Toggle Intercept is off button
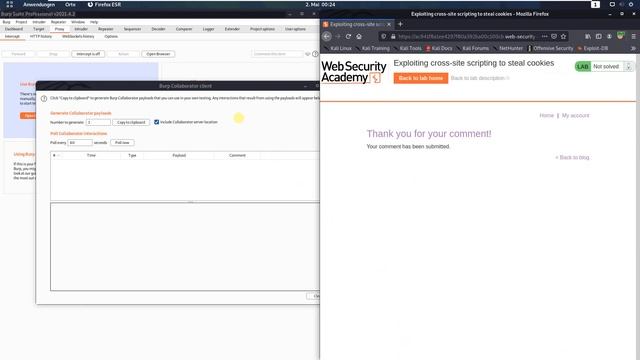The width and height of the screenshot is (640, 360). (x=88, y=54)
